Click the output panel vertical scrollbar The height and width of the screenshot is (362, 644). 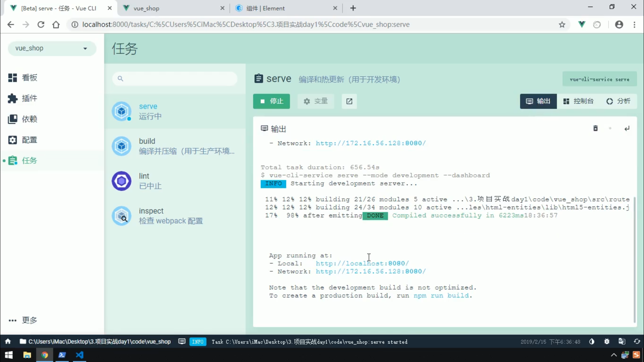coord(634,260)
